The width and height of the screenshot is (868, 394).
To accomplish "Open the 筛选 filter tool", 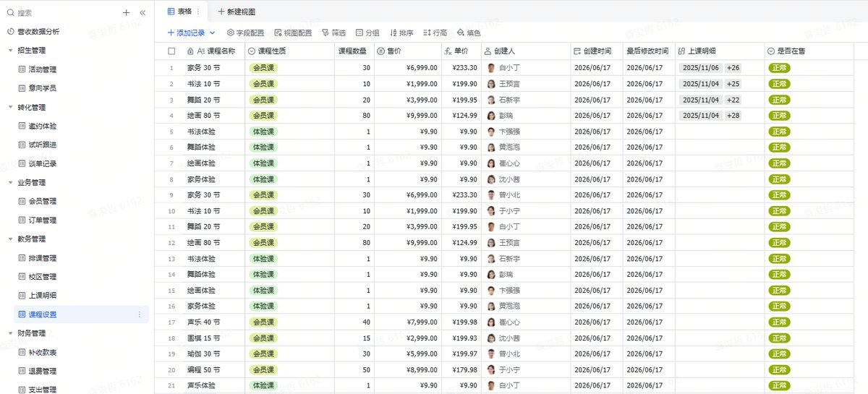I will (x=333, y=33).
